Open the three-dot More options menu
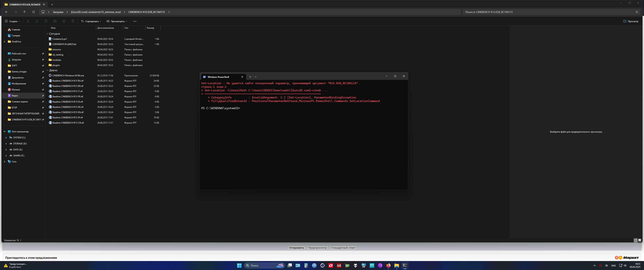Screen dimensions: 644x270 click(x=135, y=21)
